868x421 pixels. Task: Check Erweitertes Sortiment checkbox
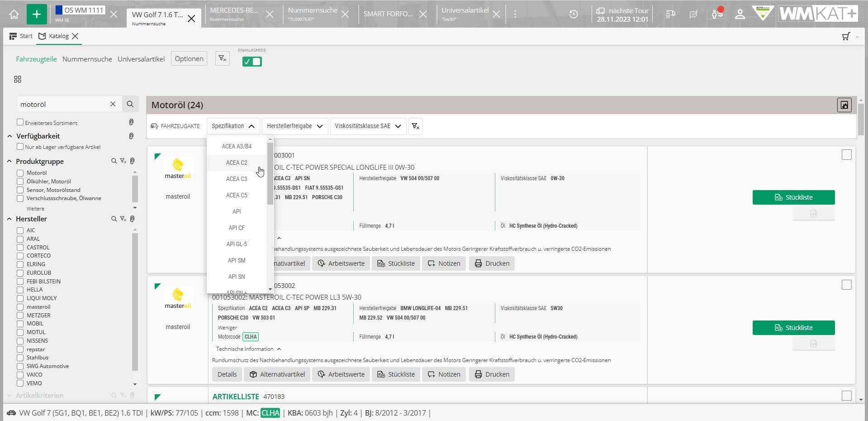20,122
